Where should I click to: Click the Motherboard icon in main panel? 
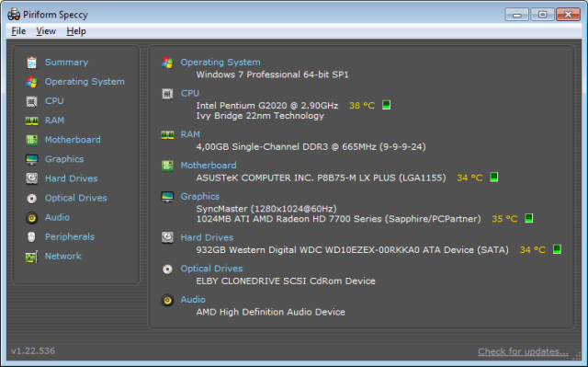(x=167, y=166)
